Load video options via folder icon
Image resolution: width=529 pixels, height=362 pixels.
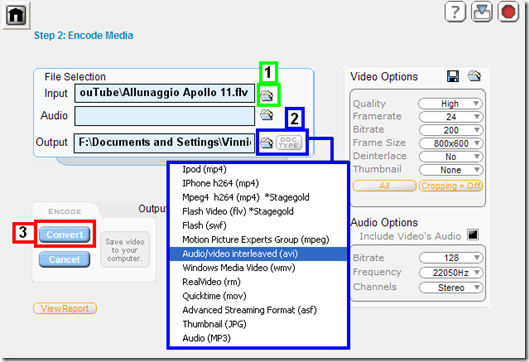pyautogui.click(x=474, y=76)
